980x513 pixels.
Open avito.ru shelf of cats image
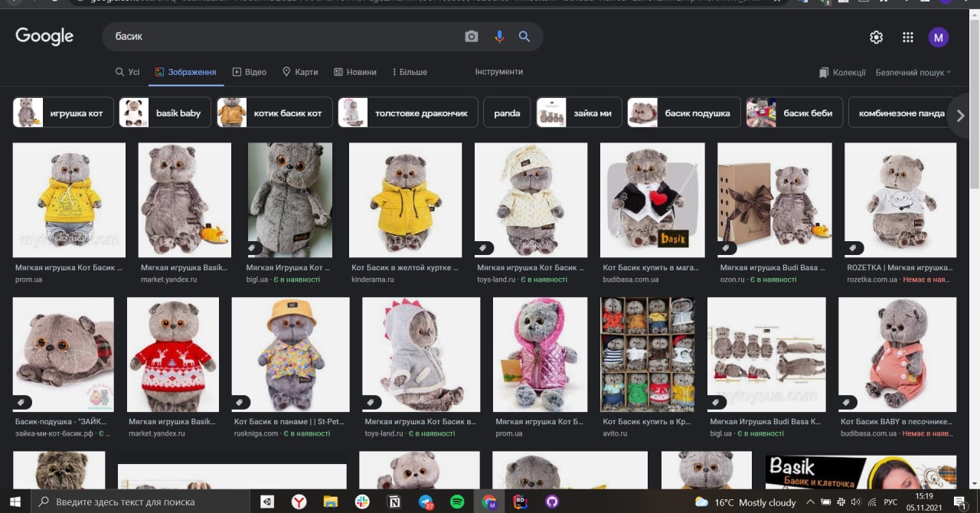647,355
